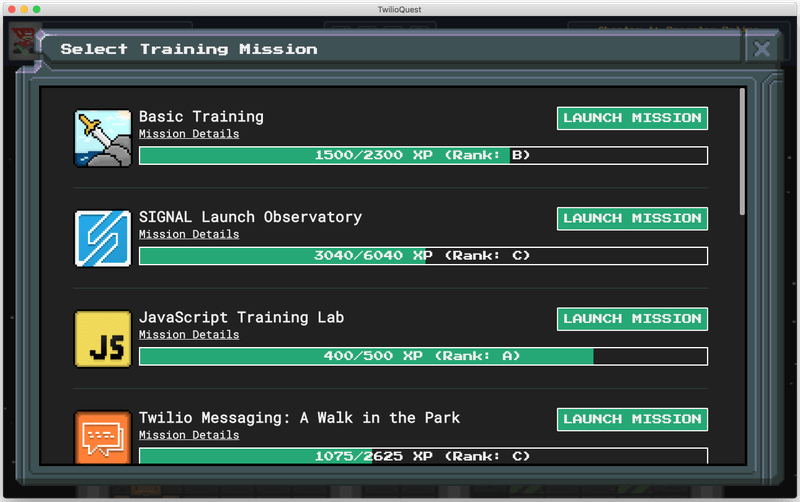Click the Basic Training sword icon
This screenshot has height=502, width=800.
coord(103,138)
